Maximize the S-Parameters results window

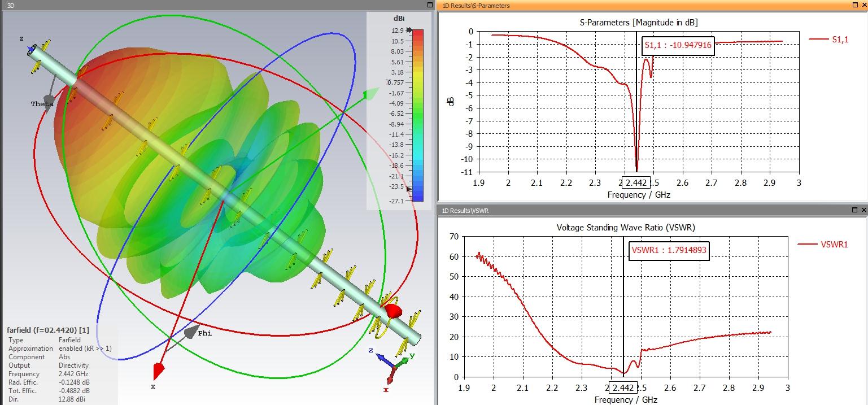pos(854,5)
